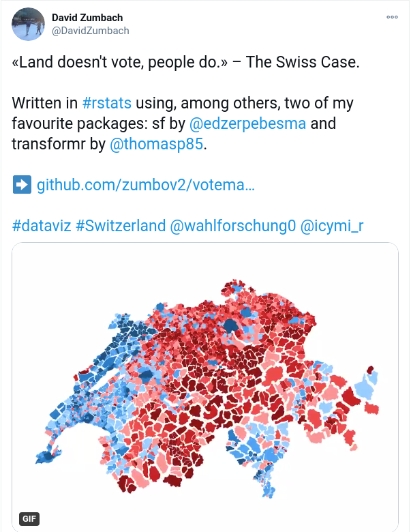Visit the @edzerpebesma mention

tap(247, 123)
